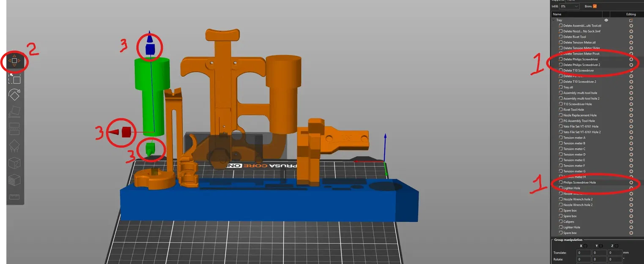
Task: Click the Rotate Z input field
Action: 615,259
